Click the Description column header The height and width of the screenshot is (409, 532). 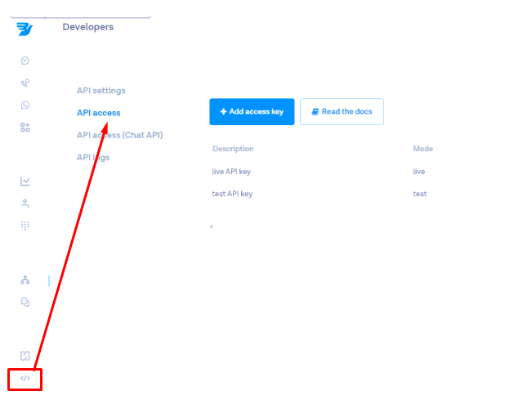pyautogui.click(x=233, y=149)
